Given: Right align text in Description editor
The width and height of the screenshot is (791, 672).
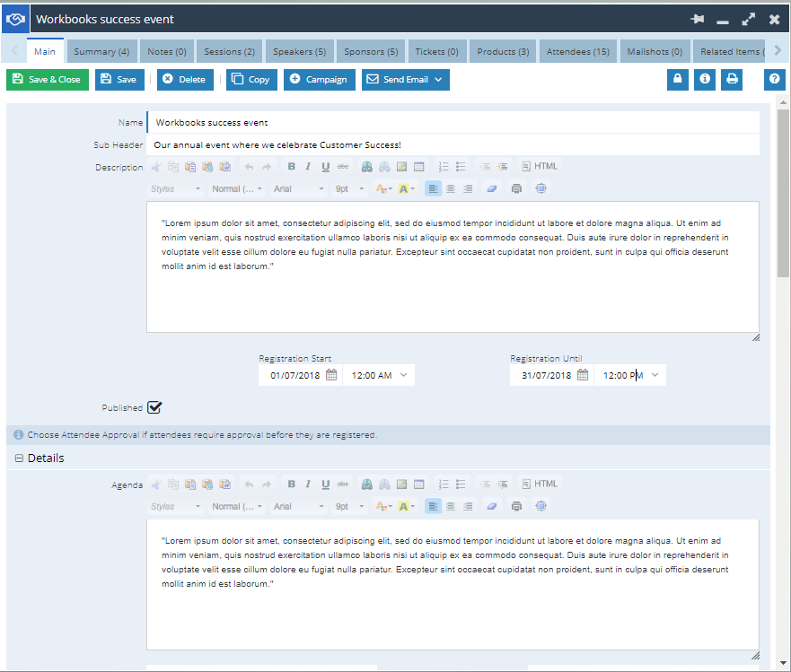Looking at the screenshot, I should (468, 189).
